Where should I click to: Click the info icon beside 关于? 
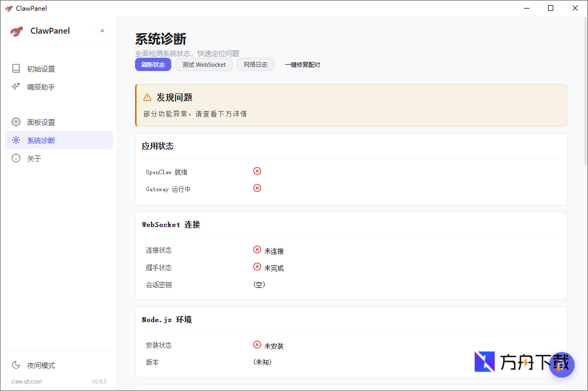(16, 159)
